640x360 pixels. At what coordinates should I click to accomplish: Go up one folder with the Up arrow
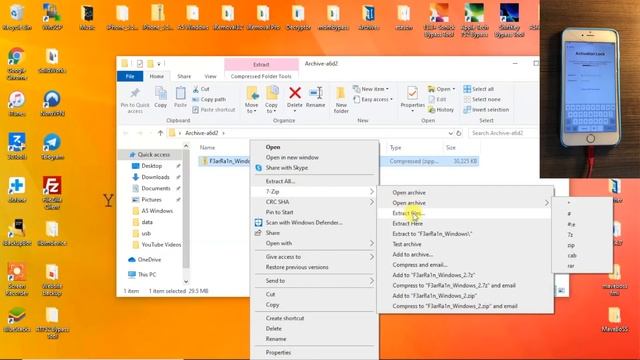(x=160, y=133)
